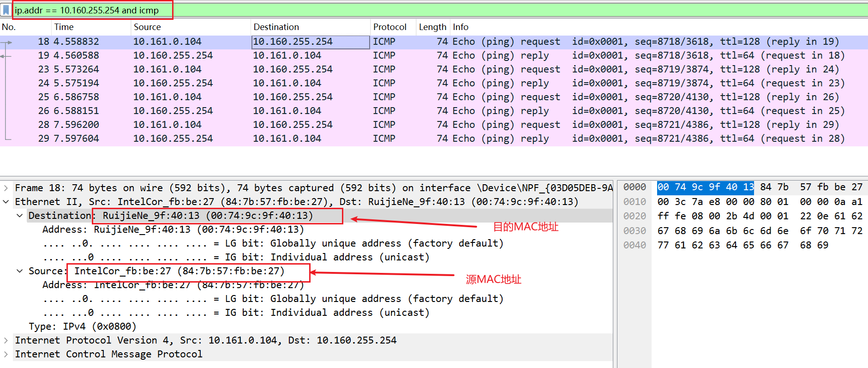Click source cell 10.160.255.254 in packet 19

pyautogui.click(x=173, y=56)
